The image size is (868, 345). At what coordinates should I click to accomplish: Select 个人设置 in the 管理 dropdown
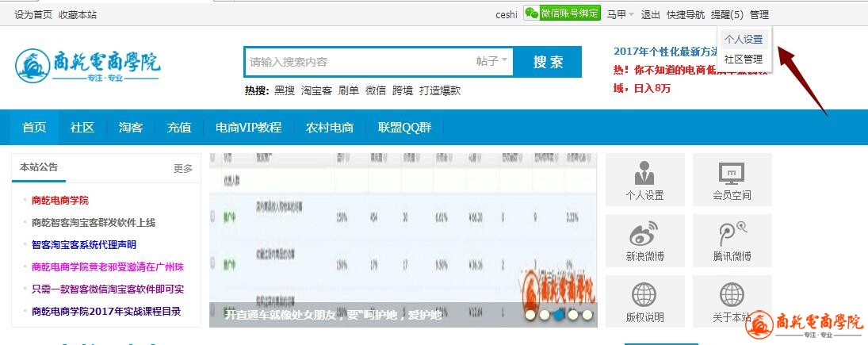[743, 39]
